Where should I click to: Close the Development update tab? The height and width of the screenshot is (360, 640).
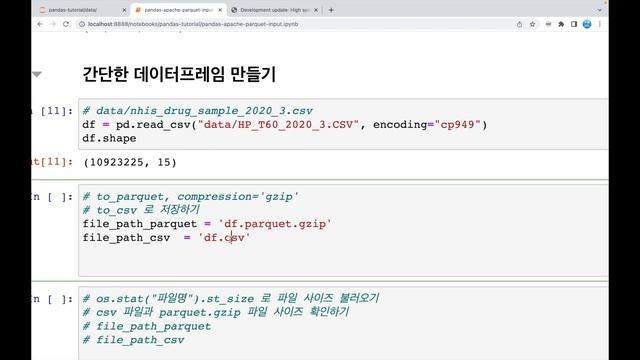[x=316, y=10]
